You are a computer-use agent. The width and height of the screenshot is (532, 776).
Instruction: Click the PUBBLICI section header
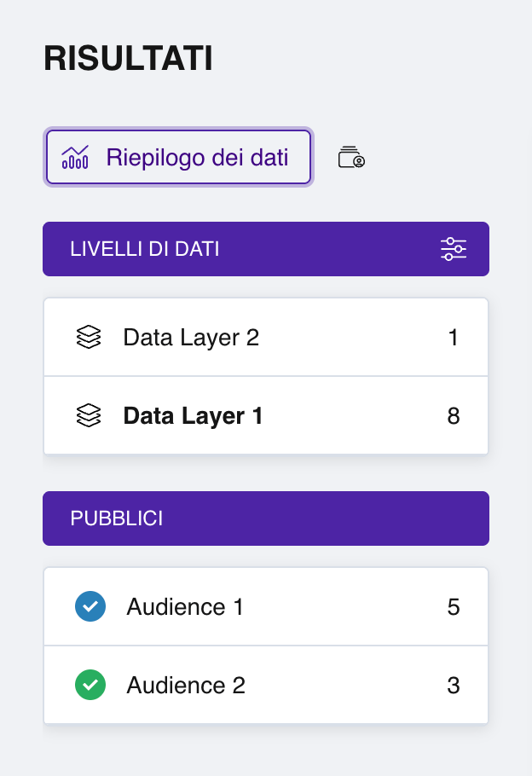coord(266,518)
